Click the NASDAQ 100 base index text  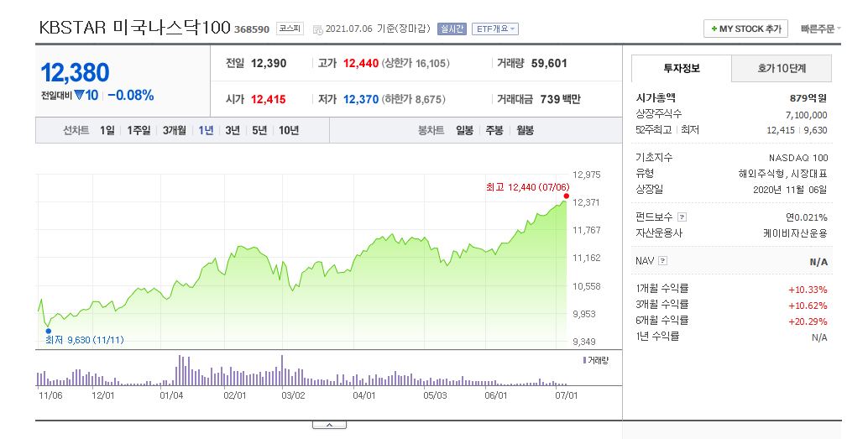(798, 158)
